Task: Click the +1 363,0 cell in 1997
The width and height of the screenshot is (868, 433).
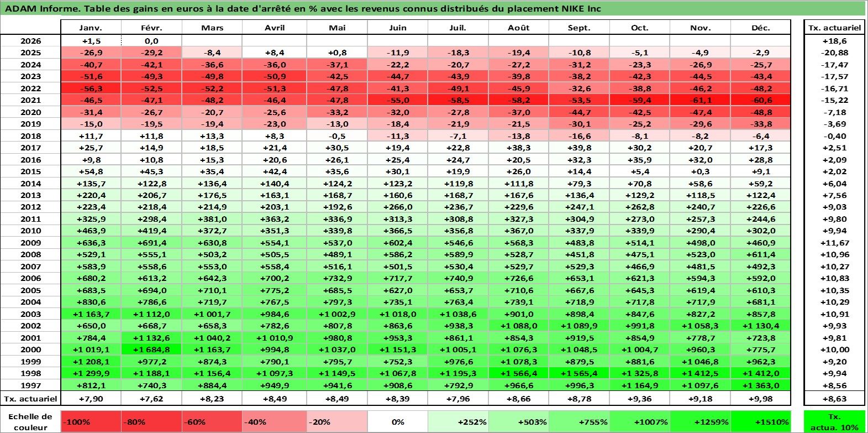Action: (761, 385)
